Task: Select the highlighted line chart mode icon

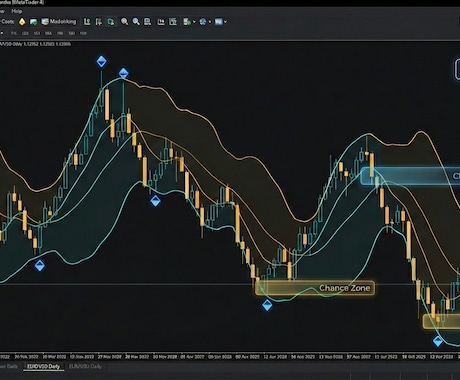Action: pyautogui.click(x=111, y=22)
